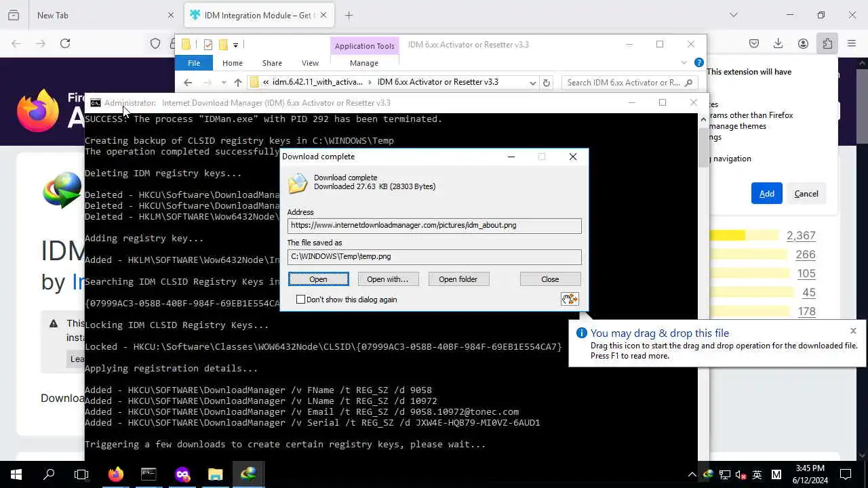Expand Explorer address bar history dropdown
This screenshot has height=488, width=868.
(533, 83)
